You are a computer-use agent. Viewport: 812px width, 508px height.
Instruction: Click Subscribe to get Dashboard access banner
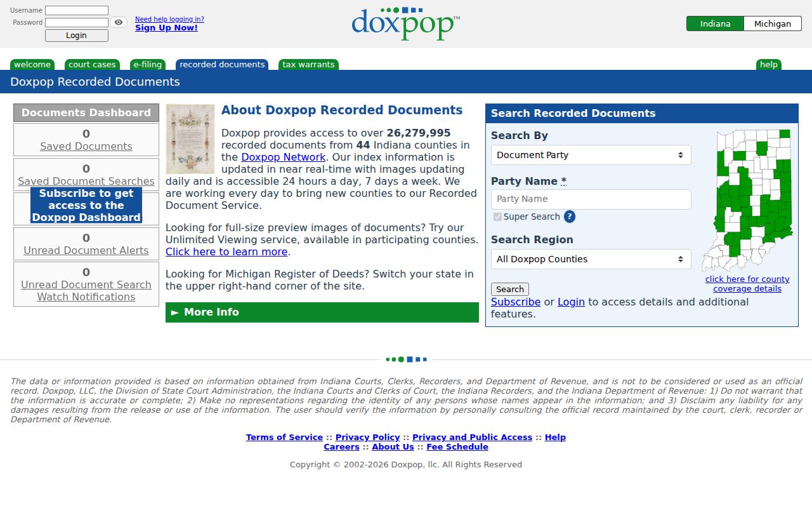tap(86, 206)
